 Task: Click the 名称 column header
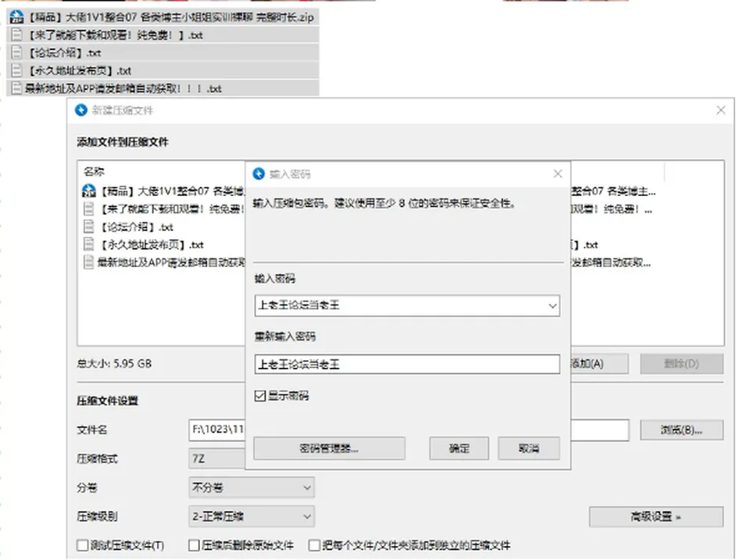point(95,171)
